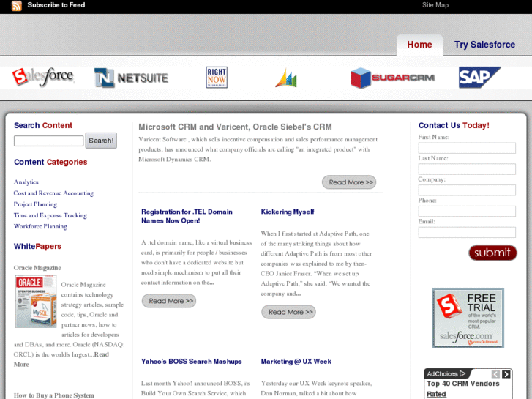Click the Subscribe to Feed link

[x=56, y=5]
